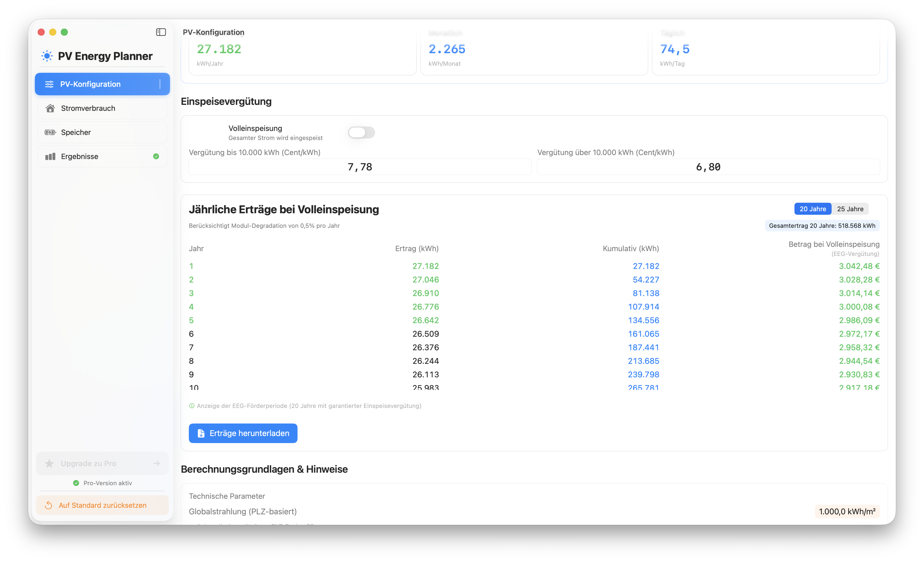Enable the Volleinspeisung switch
This screenshot has width=924, height=562.
[x=361, y=132]
